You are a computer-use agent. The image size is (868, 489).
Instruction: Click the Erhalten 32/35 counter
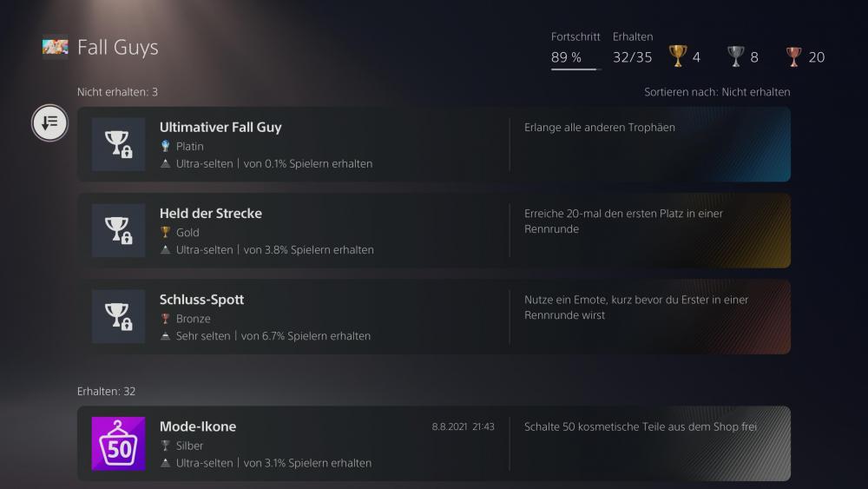click(x=632, y=57)
